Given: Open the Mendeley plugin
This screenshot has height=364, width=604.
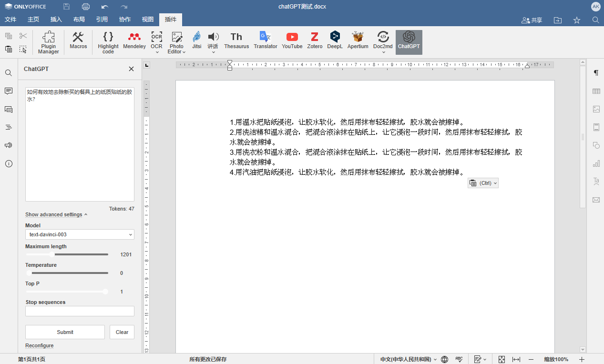Looking at the screenshot, I should click(134, 40).
